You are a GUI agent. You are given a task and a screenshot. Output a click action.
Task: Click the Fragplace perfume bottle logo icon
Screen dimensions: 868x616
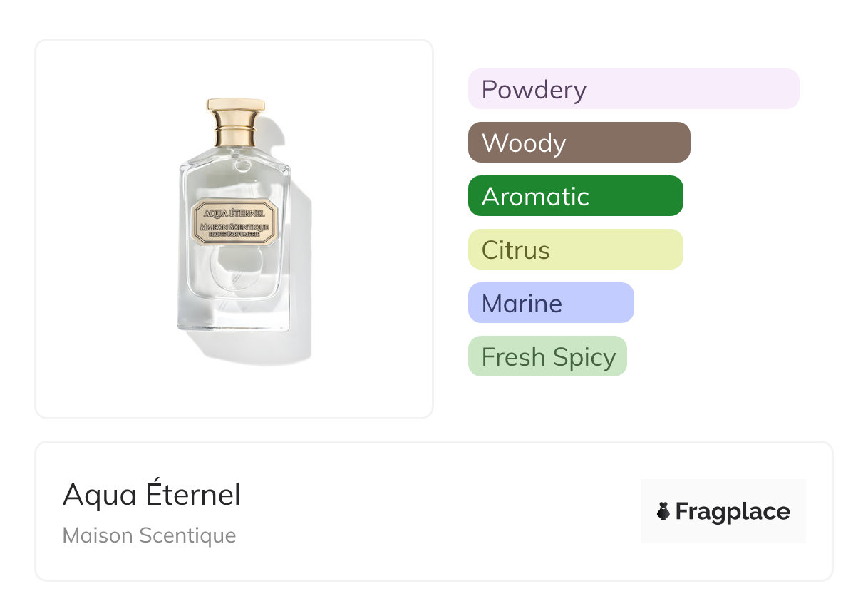click(x=663, y=511)
